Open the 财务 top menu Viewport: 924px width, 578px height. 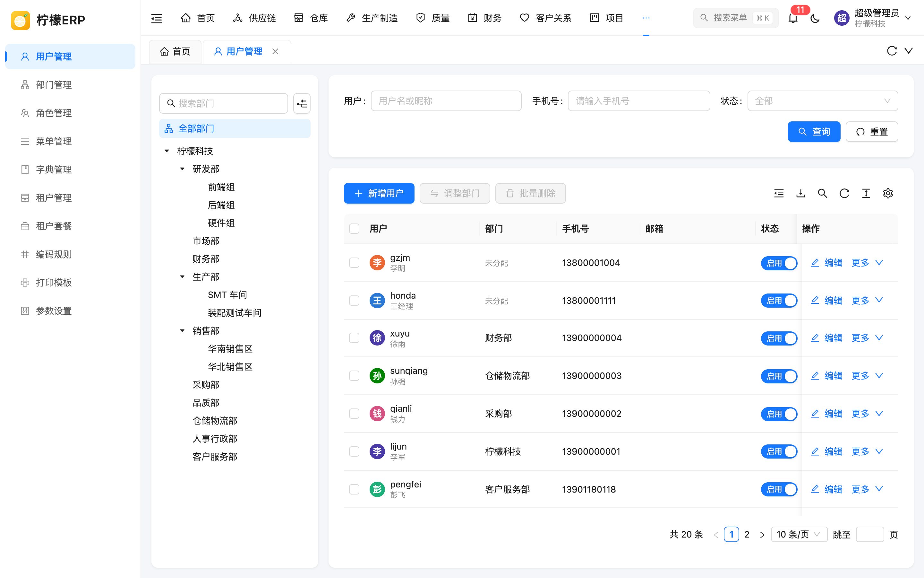coord(484,18)
